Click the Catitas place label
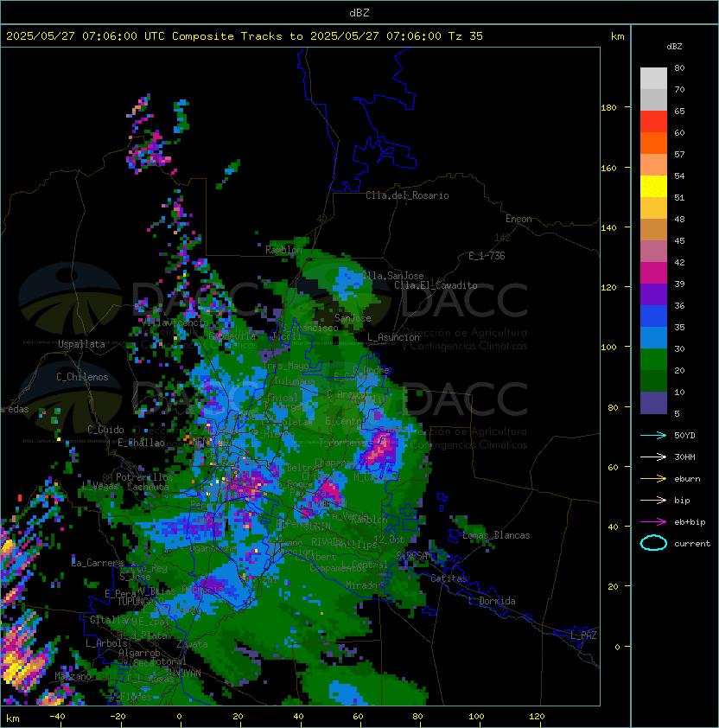This screenshot has width=719, height=728. 449,578
